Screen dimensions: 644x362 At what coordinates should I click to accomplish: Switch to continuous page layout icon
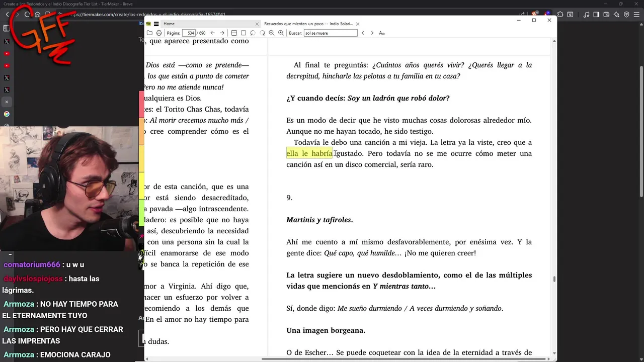coord(234,33)
